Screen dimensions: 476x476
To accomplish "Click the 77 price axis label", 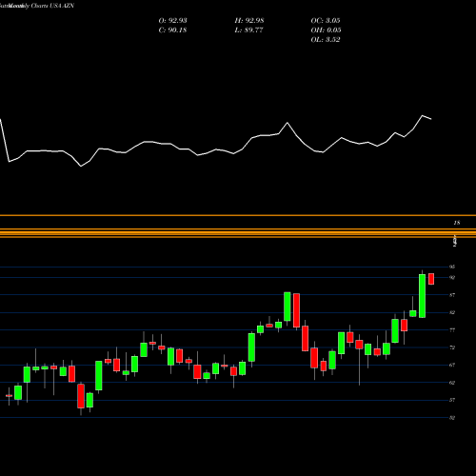I will (x=452, y=330).
